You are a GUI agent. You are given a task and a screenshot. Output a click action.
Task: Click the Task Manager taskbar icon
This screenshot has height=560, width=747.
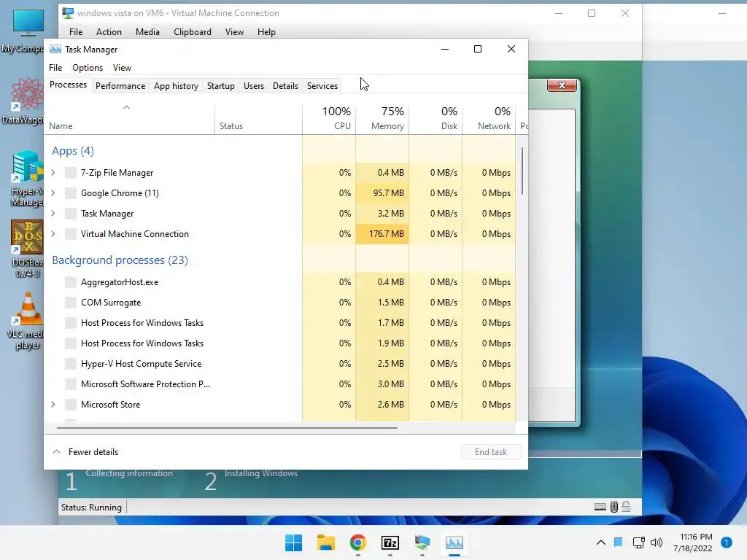click(x=454, y=542)
